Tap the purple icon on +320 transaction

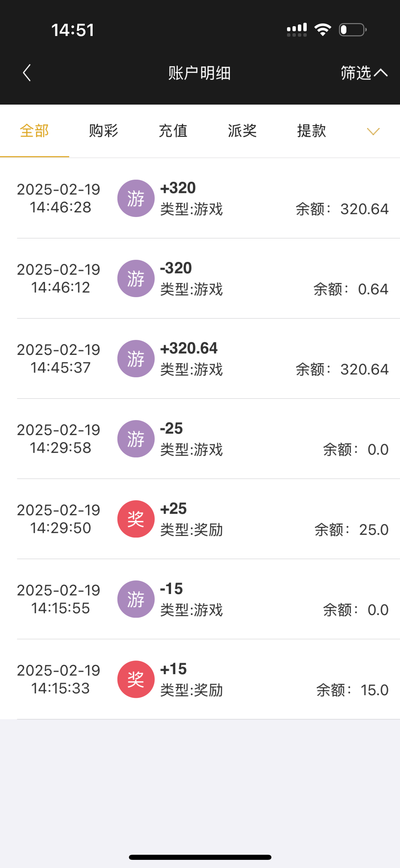[x=136, y=198]
